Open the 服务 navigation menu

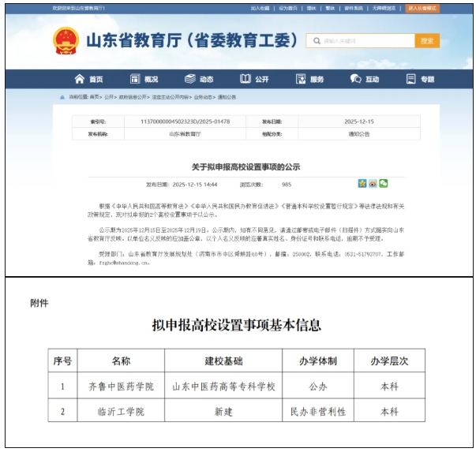[x=309, y=79]
